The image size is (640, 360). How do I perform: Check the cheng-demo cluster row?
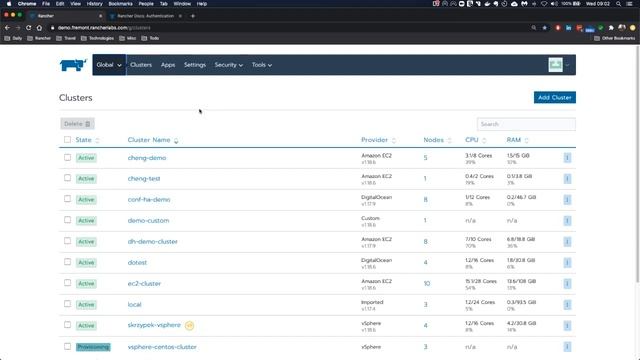67,157
